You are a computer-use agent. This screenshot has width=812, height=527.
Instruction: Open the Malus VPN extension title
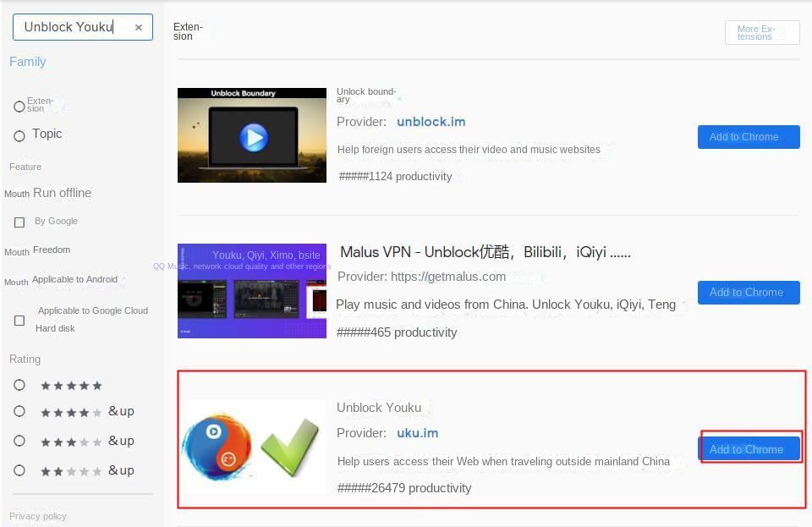coord(486,252)
